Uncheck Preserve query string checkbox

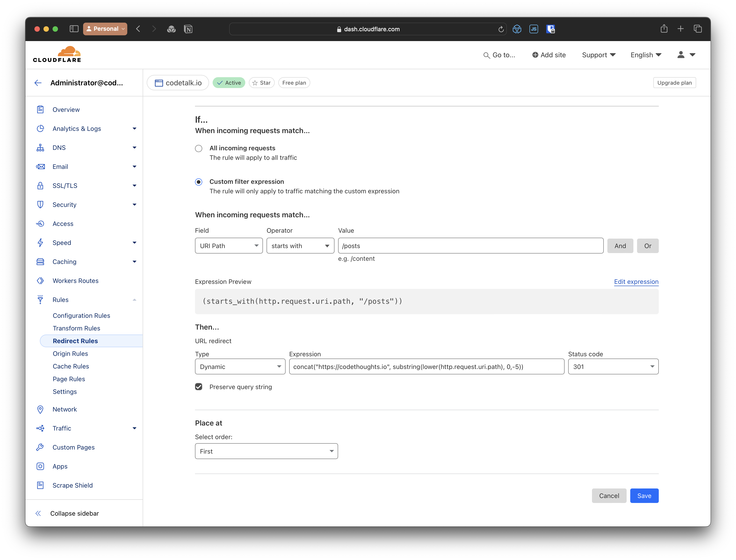(x=199, y=387)
